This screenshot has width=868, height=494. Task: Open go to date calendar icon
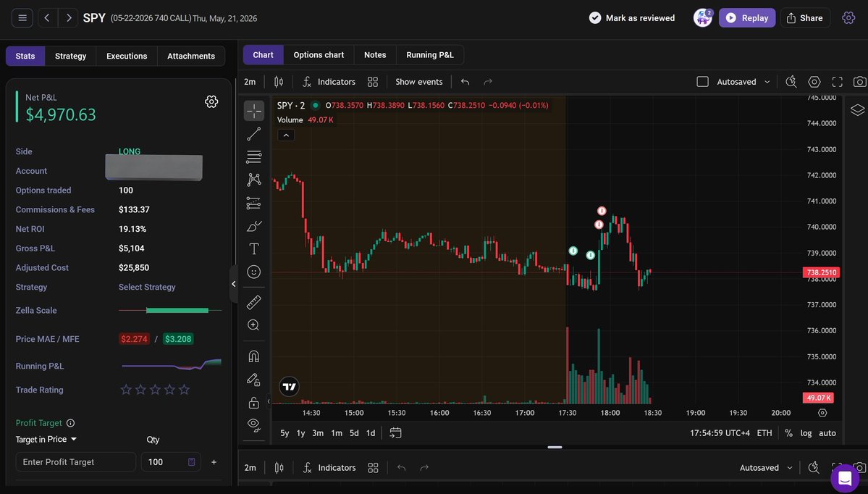[395, 433]
